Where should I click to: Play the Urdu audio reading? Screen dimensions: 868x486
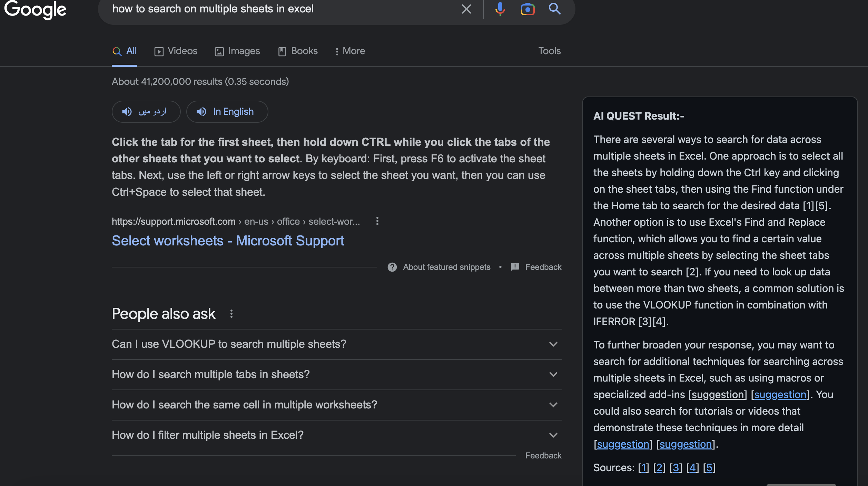[146, 112]
